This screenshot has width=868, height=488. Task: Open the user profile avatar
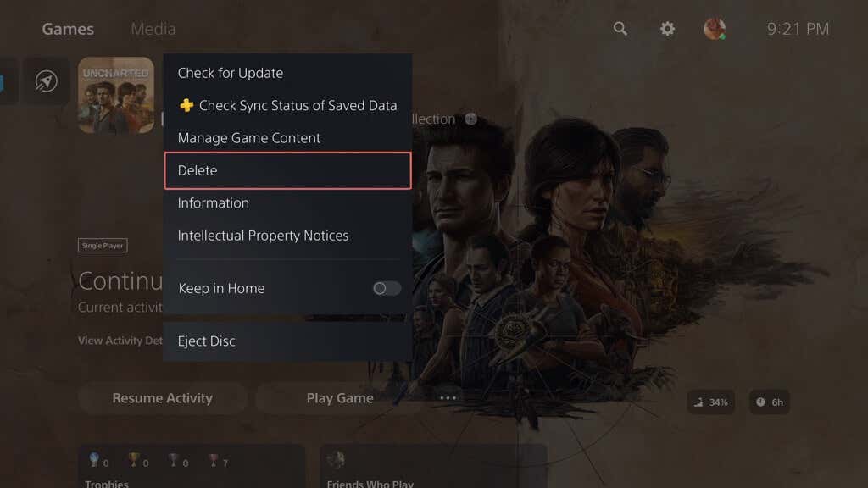tap(714, 29)
